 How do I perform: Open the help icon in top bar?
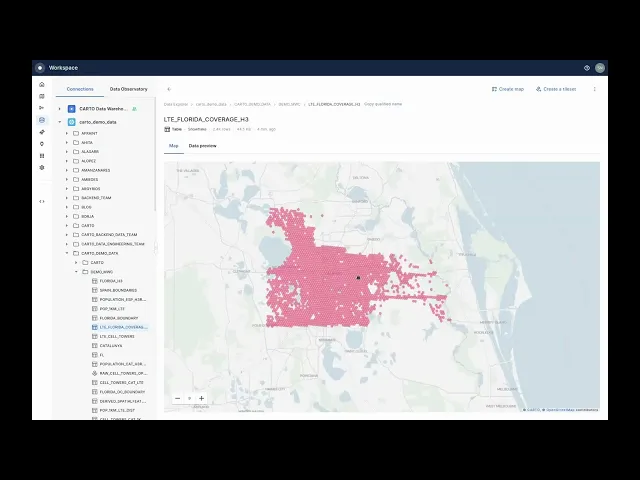(x=587, y=68)
